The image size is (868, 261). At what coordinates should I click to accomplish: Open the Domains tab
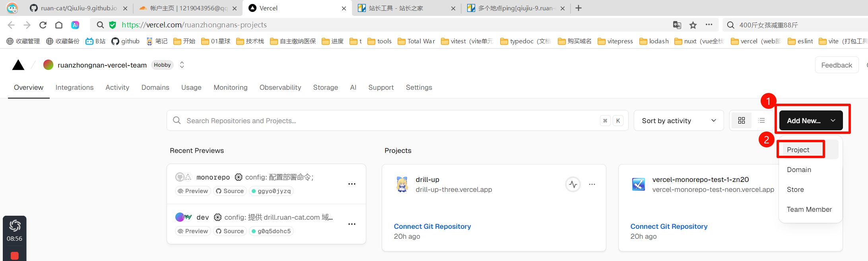click(155, 87)
